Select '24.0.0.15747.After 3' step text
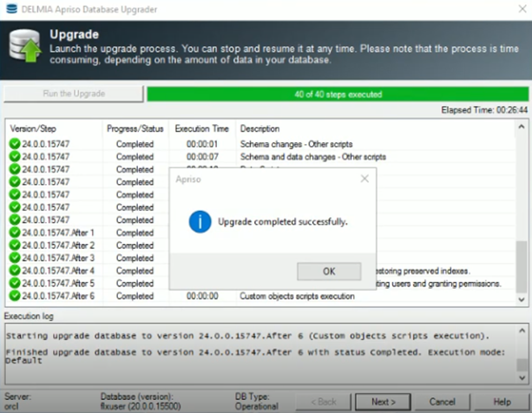 click(58, 258)
